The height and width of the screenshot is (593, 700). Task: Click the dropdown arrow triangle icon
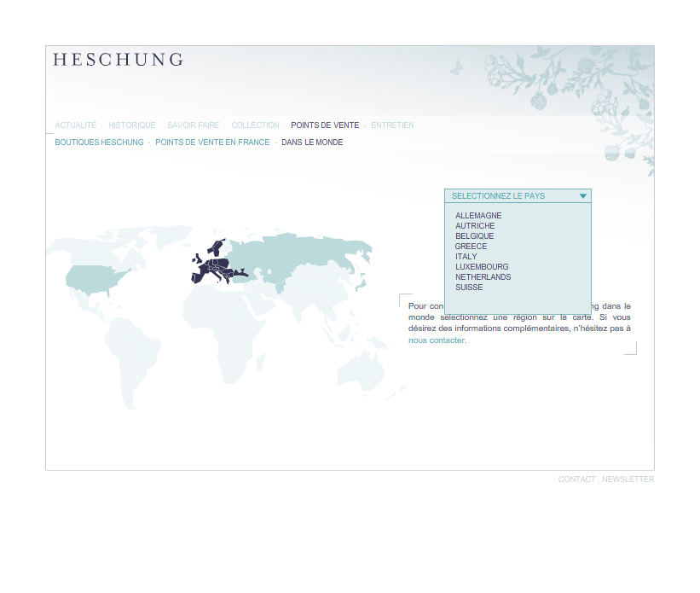(582, 195)
